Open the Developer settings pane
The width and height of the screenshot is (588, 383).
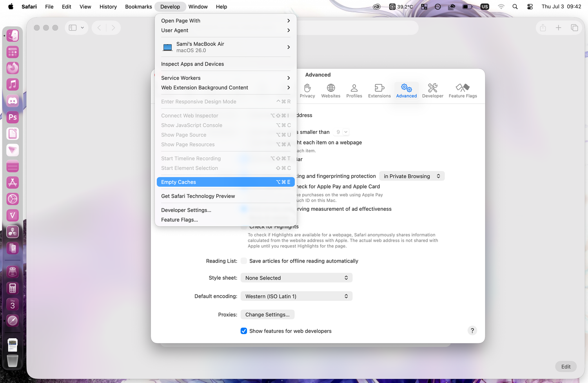432,91
